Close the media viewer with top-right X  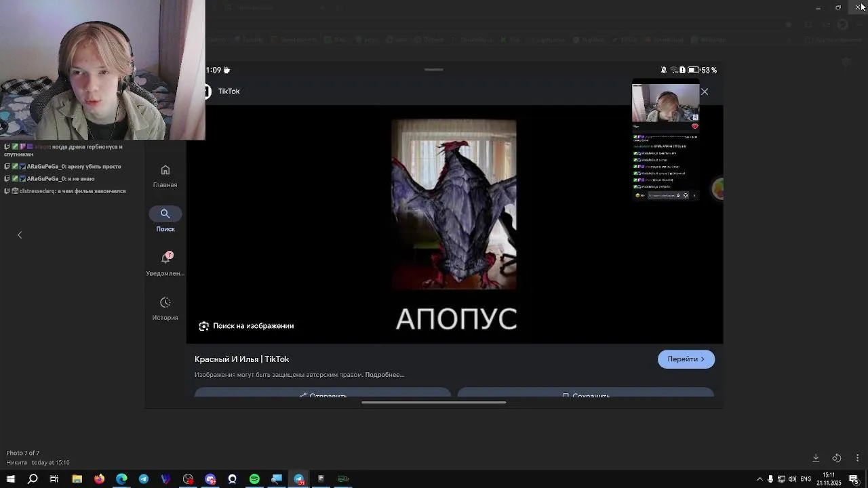pos(859,7)
